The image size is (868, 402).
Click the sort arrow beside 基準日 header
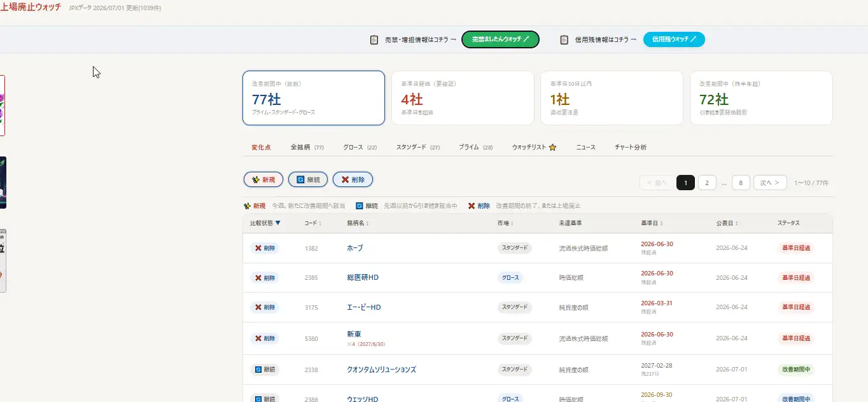point(662,223)
